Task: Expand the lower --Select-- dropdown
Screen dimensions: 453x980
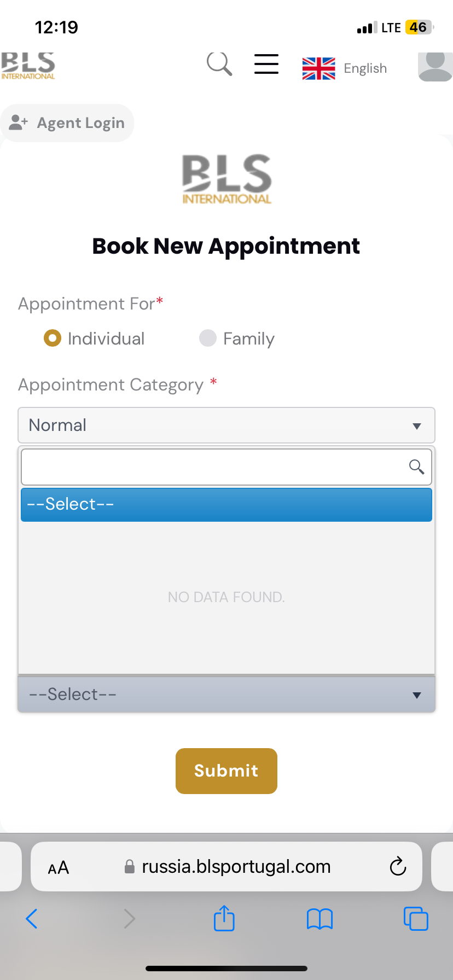Action: tap(226, 695)
